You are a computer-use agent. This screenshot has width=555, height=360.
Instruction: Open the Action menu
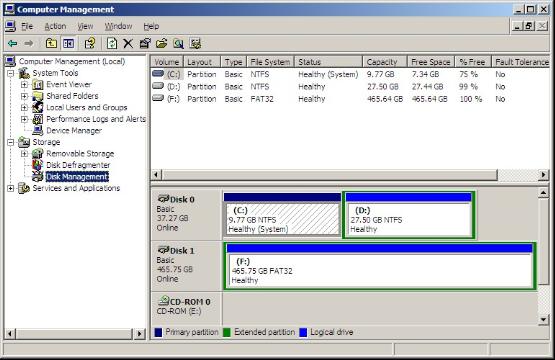pos(55,26)
